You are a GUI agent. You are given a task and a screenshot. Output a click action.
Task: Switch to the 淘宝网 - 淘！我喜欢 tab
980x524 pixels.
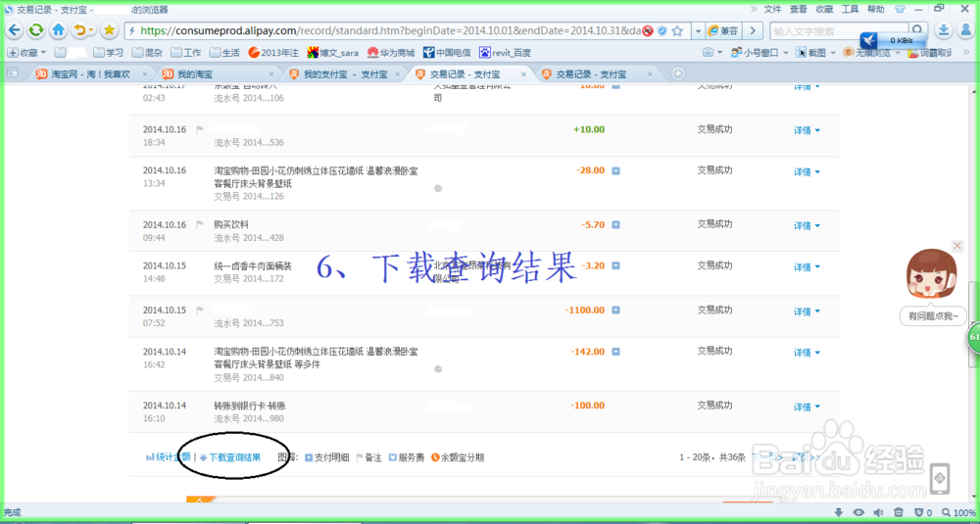coord(90,73)
